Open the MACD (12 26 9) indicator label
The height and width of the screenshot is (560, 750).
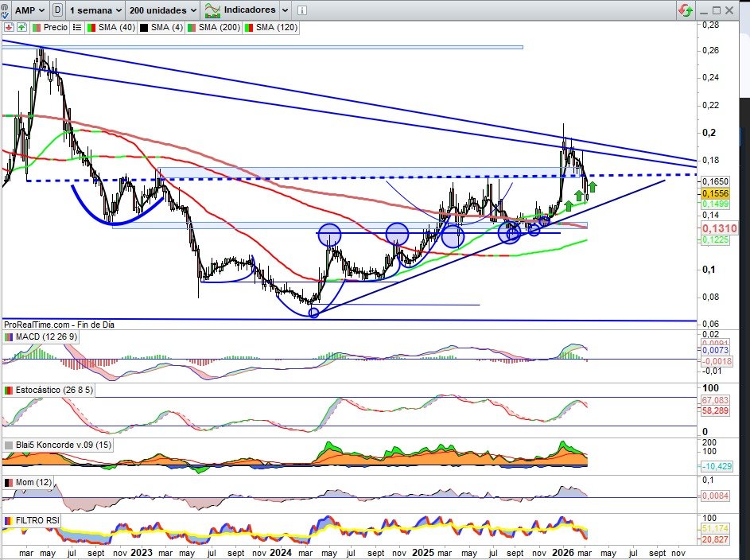click(x=41, y=336)
